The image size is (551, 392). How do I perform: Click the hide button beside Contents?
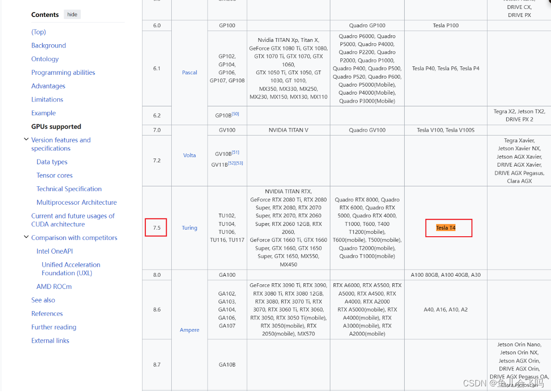(x=72, y=15)
